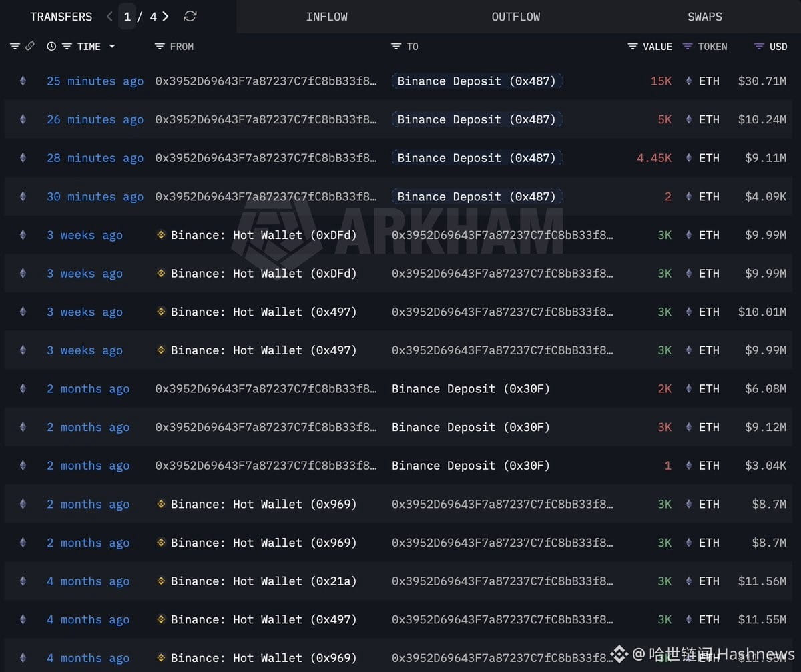Click ETH token icon in $4.09K row
Viewport: 801px width, 672px height.
point(689,197)
